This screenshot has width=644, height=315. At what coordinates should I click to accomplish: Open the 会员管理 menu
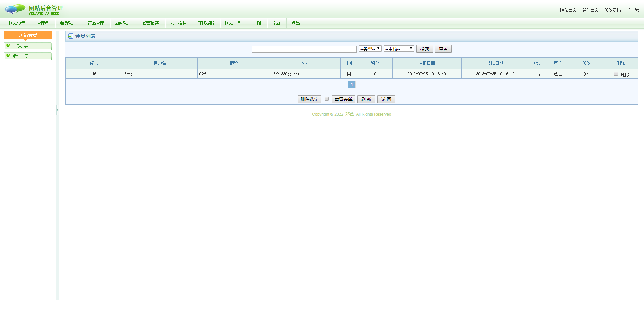click(68, 23)
